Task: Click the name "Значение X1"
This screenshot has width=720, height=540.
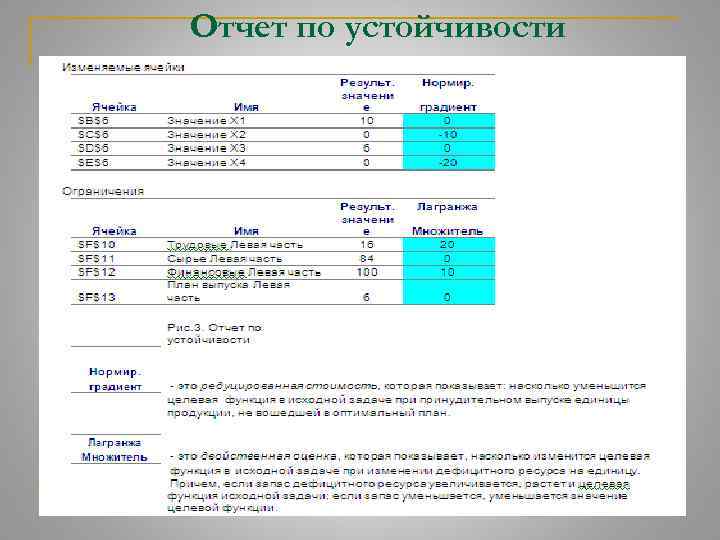Action: (207, 121)
